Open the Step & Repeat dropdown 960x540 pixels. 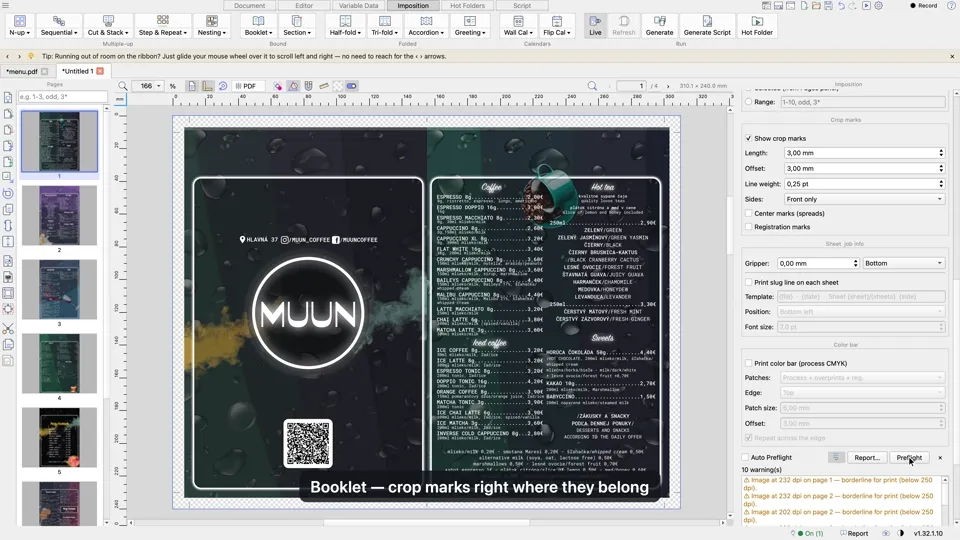click(x=162, y=26)
